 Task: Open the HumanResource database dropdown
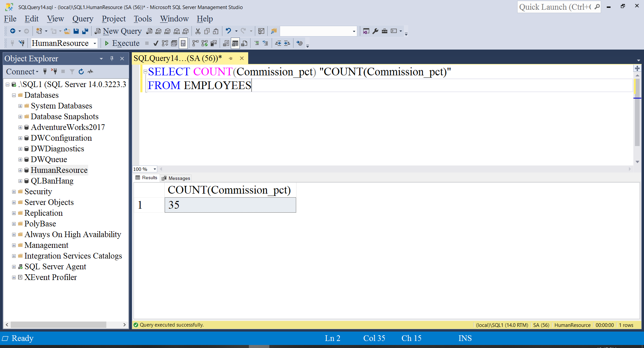coord(95,43)
